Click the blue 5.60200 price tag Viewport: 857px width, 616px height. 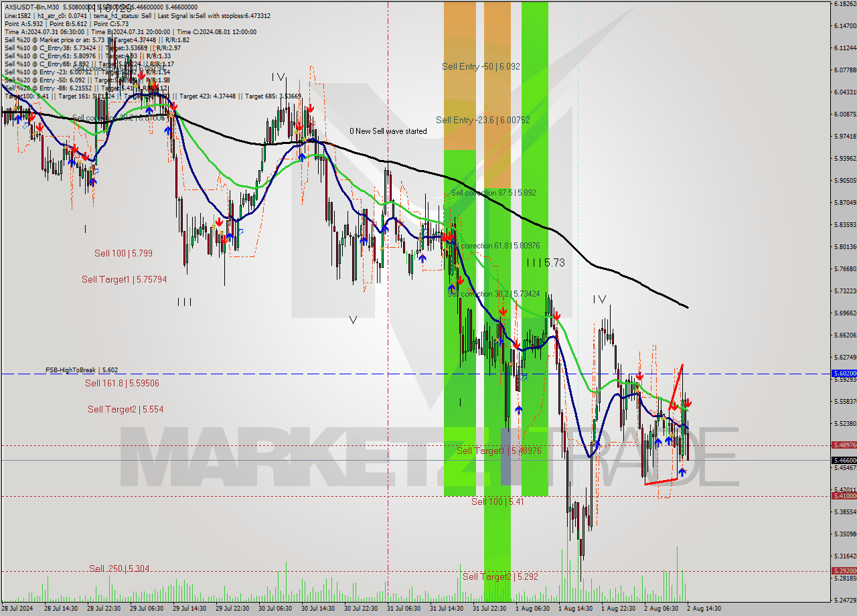coord(844,374)
